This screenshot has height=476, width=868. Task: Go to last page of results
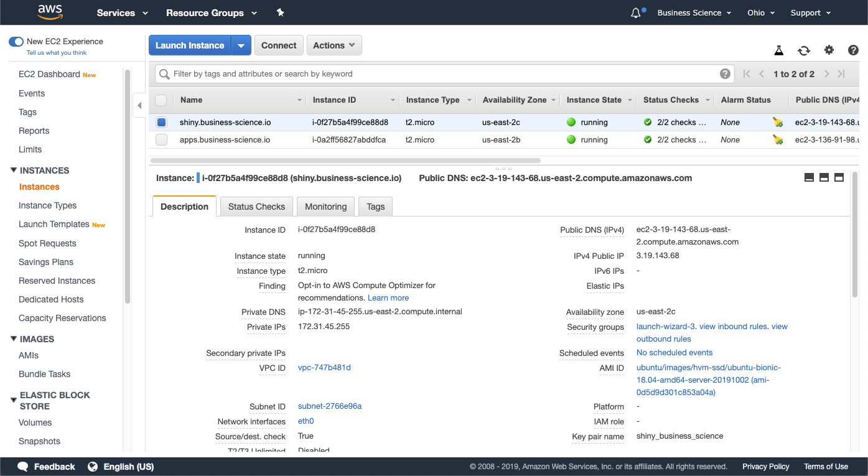[x=841, y=74]
